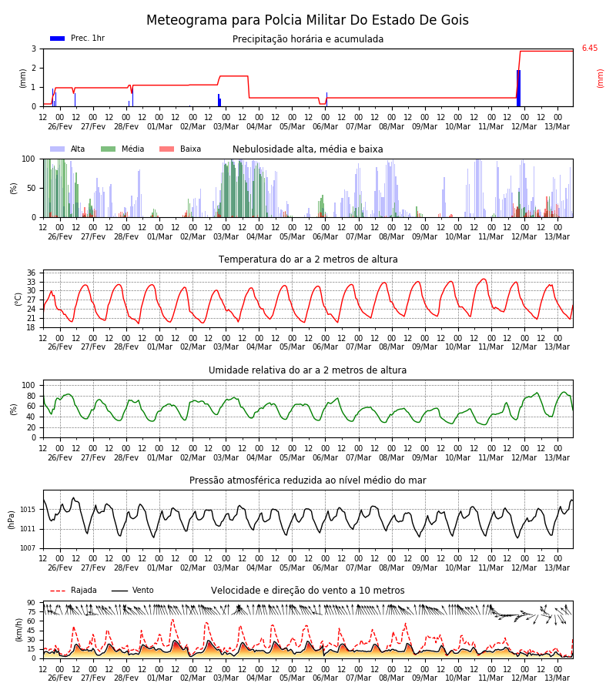
Task: Click the 36 tick on the temperature axis
Action: point(31,273)
